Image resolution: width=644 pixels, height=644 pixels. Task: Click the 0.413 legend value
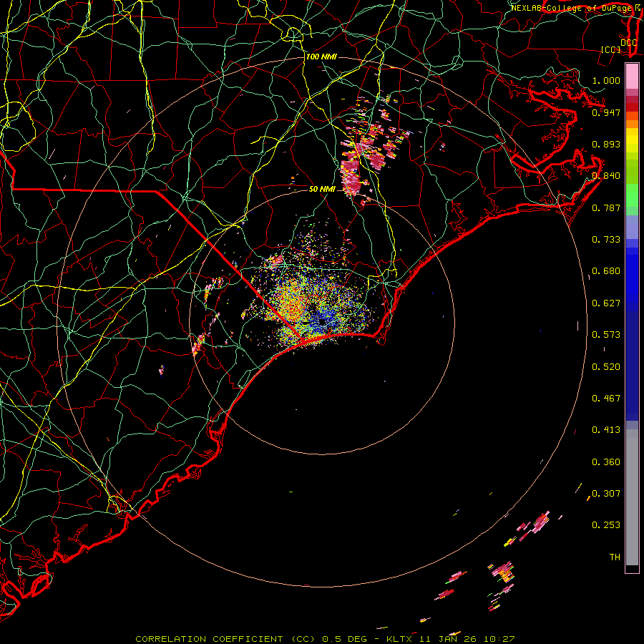coord(606,429)
